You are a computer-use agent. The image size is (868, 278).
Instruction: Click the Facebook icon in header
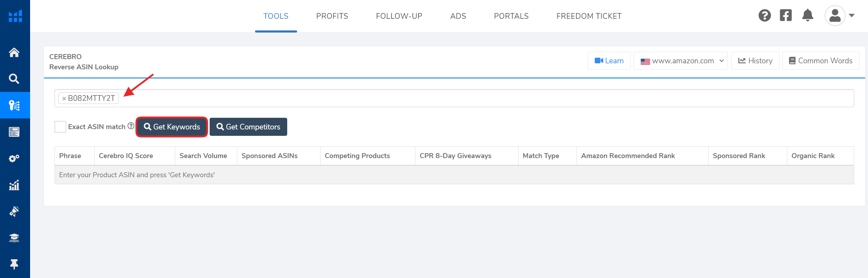785,16
